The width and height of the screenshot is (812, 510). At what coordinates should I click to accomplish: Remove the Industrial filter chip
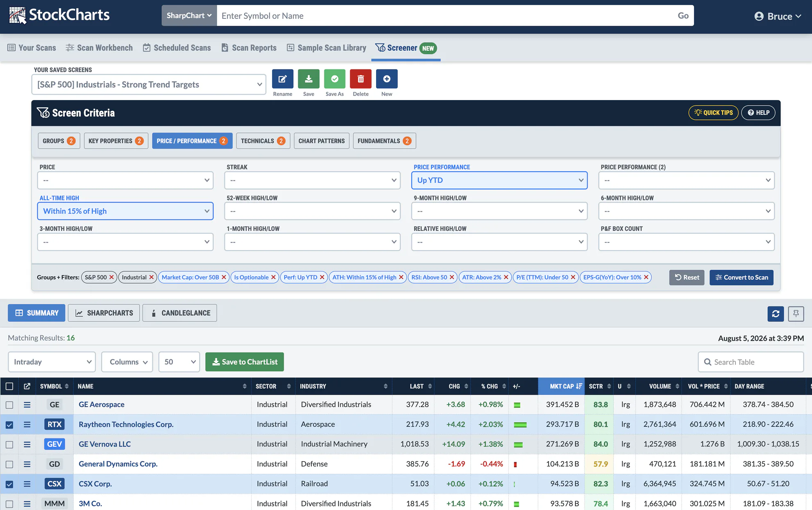[x=152, y=278]
